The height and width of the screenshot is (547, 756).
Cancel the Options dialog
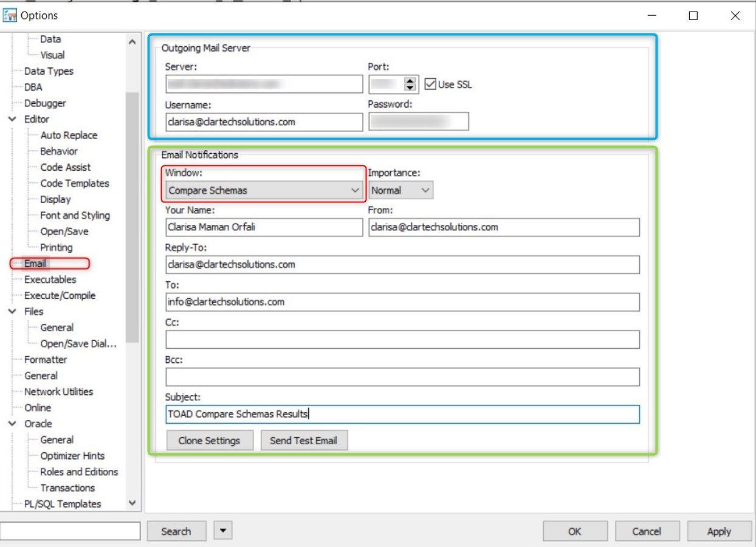pos(646,531)
